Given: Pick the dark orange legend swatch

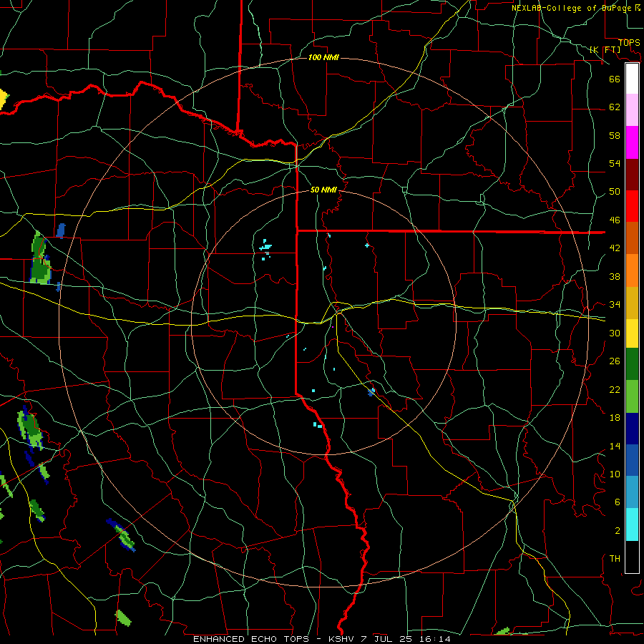Looking at the screenshot, I should tap(632, 238).
